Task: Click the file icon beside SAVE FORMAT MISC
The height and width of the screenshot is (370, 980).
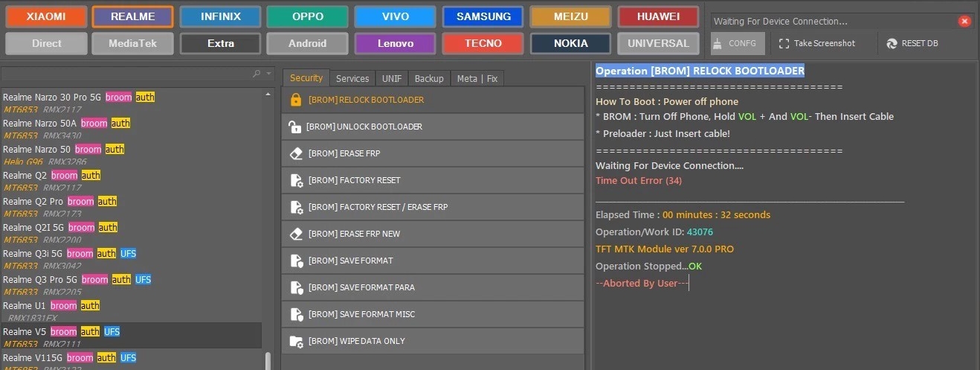Action: pos(296,314)
